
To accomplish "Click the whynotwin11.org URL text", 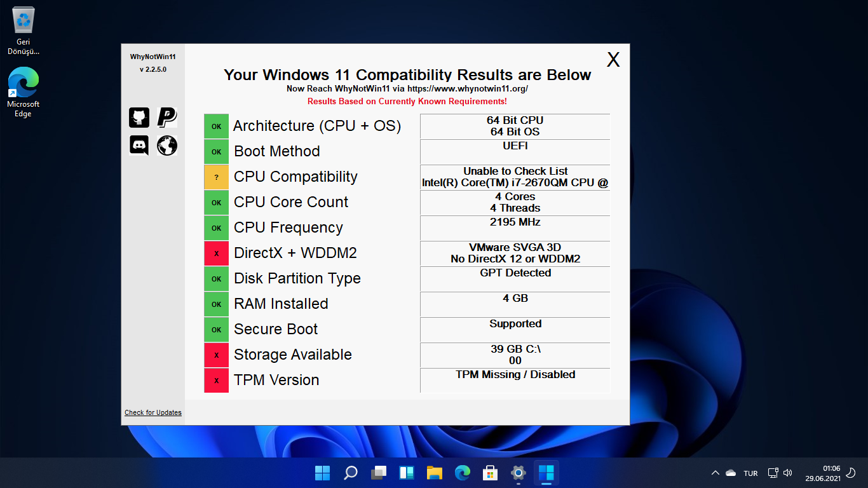I will (x=468, y=89).
